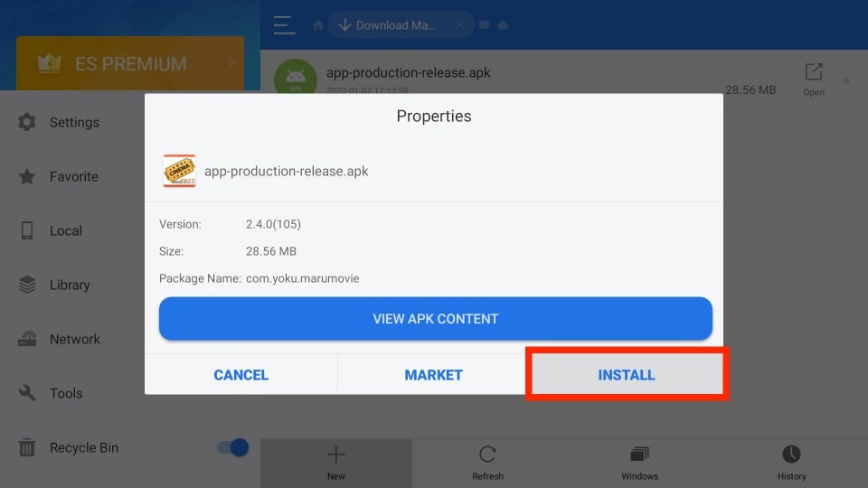This screenshot has height=488, width=868.
Task: Click the crown icon on ES PREMIUM
Action: (x=49, y=63)
